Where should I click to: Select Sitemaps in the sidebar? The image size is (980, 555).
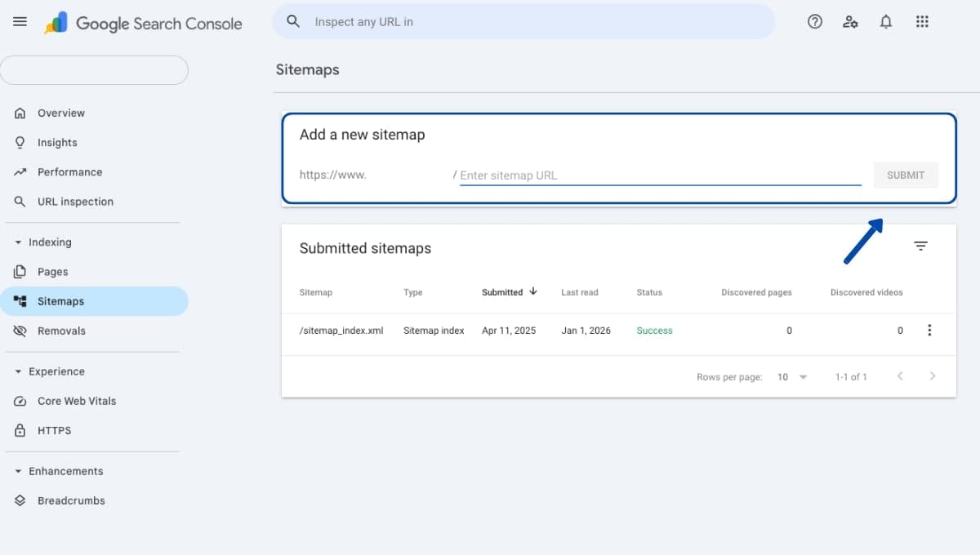(94, 301)
